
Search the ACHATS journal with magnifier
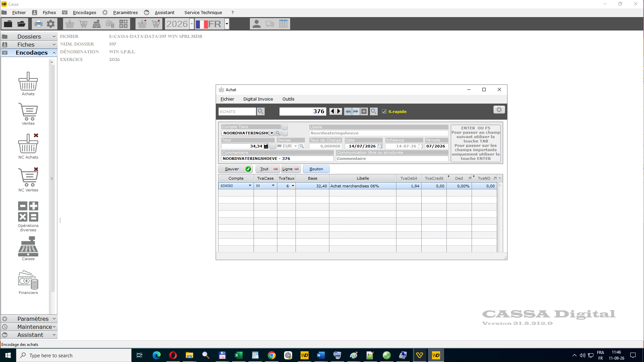click(261, 111)
